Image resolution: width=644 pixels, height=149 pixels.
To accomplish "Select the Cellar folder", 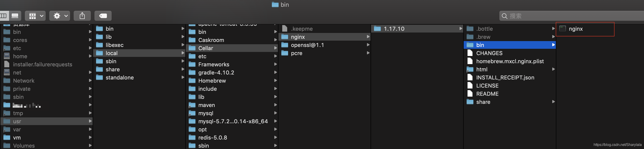I will (x=232, y=48).
